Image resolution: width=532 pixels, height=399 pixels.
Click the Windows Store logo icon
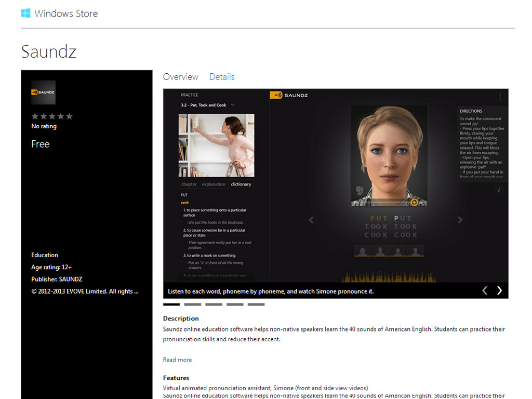25,14
